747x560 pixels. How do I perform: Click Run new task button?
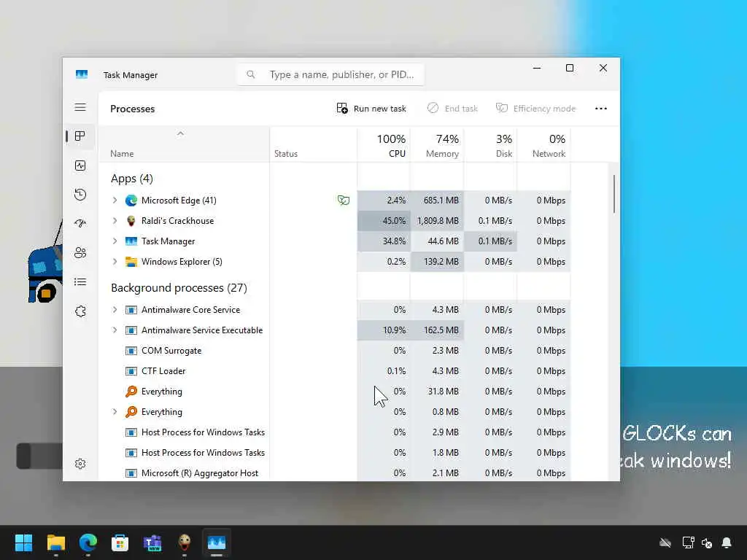tap(371, 109)
